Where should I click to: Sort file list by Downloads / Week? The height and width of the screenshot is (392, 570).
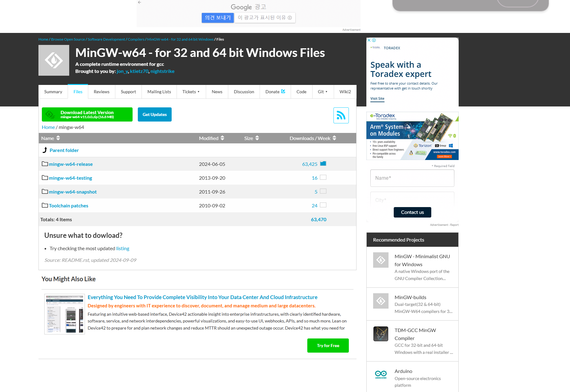coord(313,138)
